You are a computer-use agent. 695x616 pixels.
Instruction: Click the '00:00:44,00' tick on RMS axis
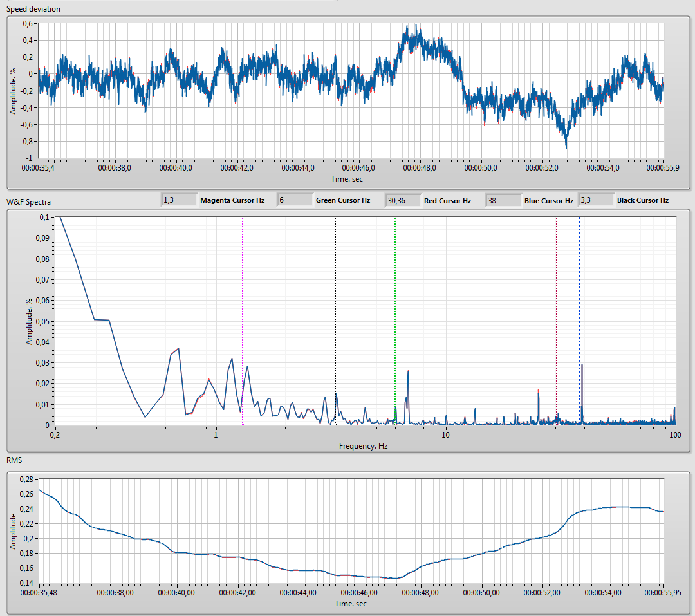coord(299,592)
